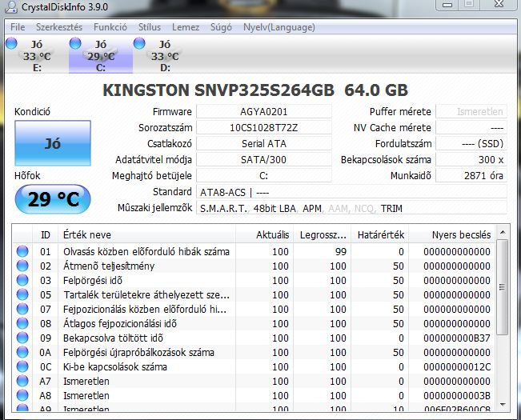Click the 29 °C temperature button

(x=53, y=199)
